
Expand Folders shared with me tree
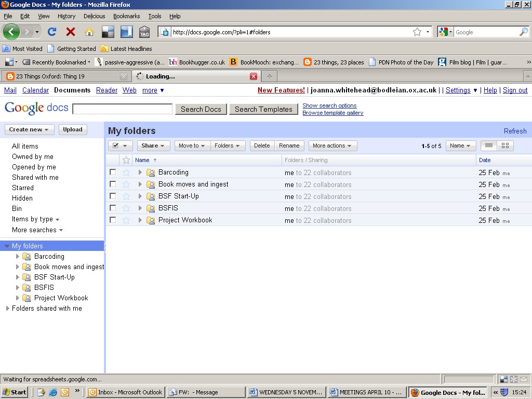7,309
